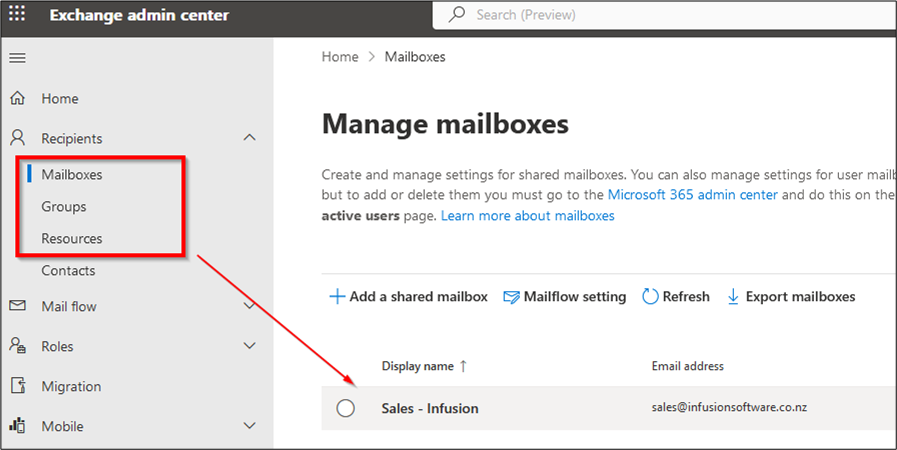Image resolution: width=897 pixels, height=450 pixels.
Task: Open Resources under Recipients
Action: pyautogui.click(x=72, y=238)
